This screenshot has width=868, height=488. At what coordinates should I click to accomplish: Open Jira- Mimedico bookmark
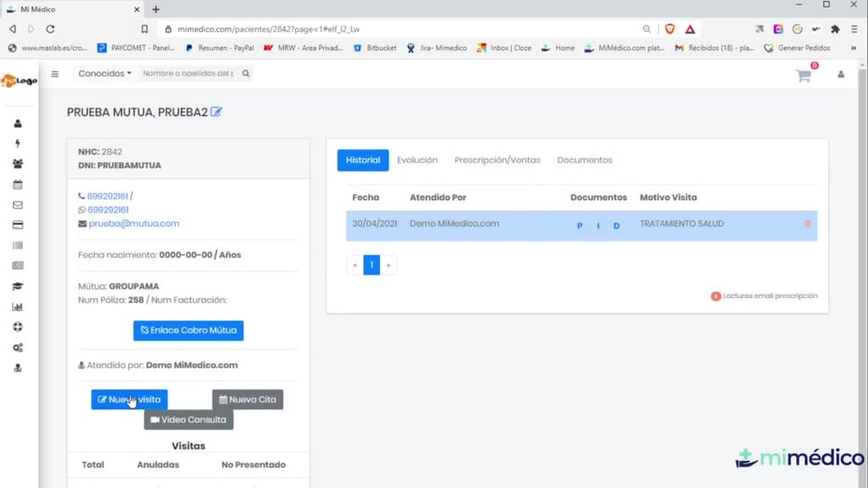pos(437,48)
